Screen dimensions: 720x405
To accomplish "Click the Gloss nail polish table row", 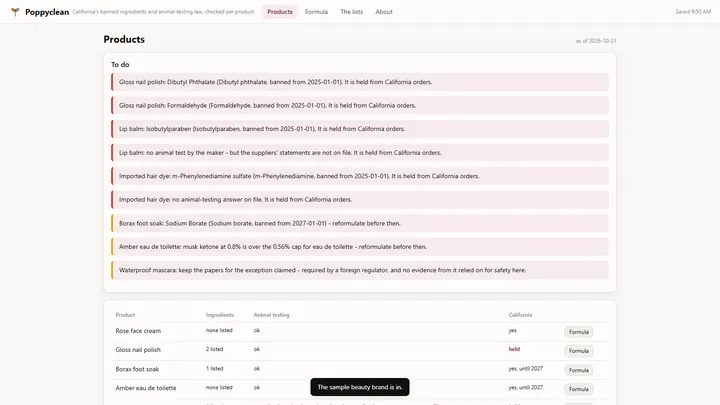I will pyautogui.click(x=360, y=351).
